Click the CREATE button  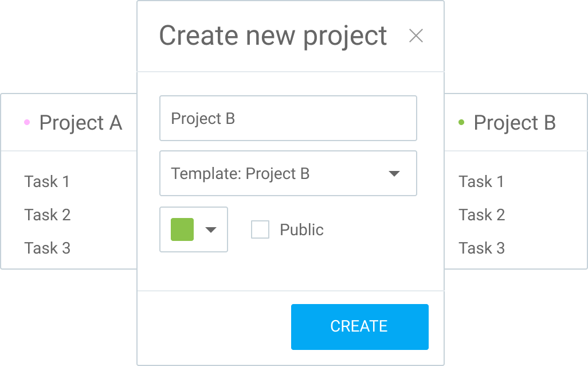tap(359, 326)
